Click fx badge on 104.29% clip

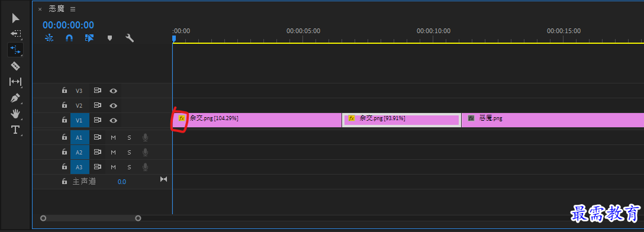coord(182,118)
